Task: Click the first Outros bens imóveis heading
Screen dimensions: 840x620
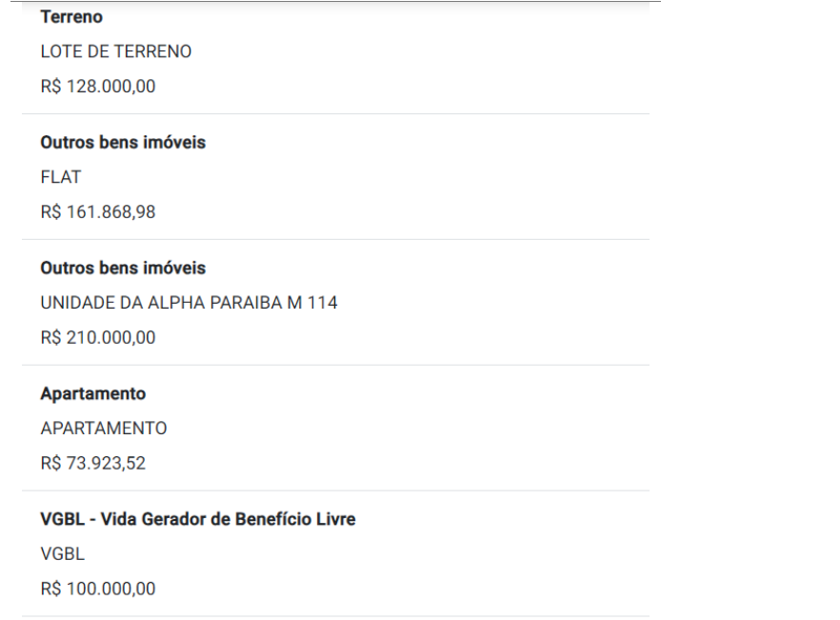Action: 123,143
